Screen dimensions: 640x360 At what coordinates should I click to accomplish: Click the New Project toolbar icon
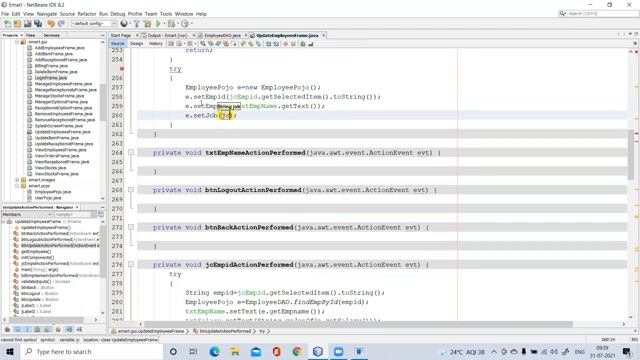pos(17,24)
